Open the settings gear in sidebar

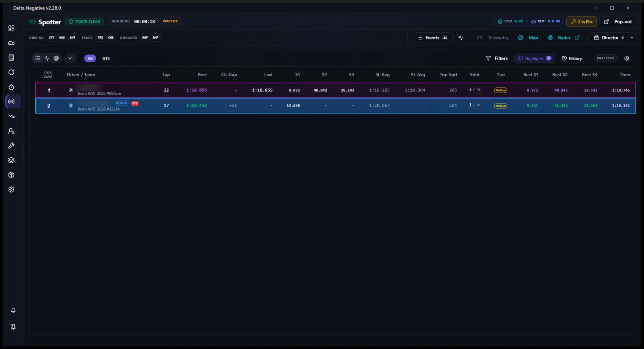[x=11, y=189]
